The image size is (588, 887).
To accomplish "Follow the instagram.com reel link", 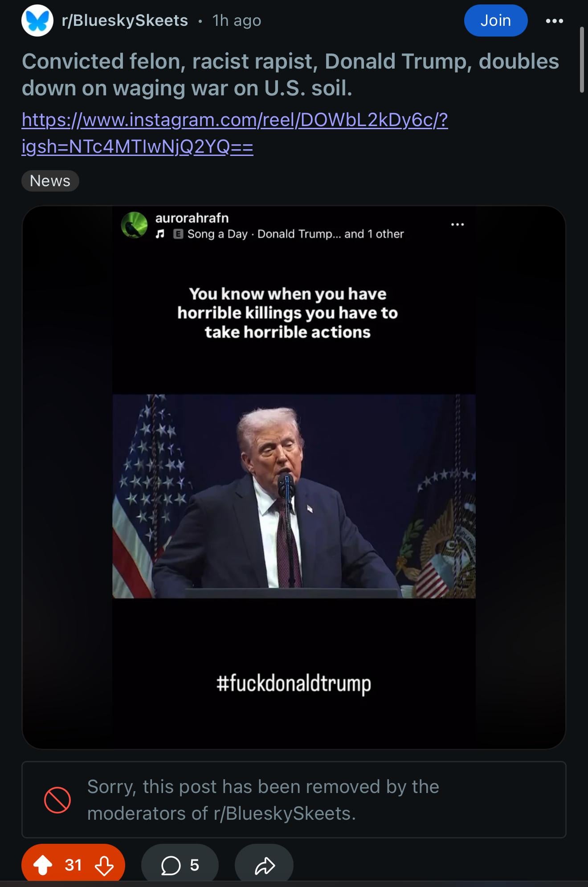I will 235,133.
